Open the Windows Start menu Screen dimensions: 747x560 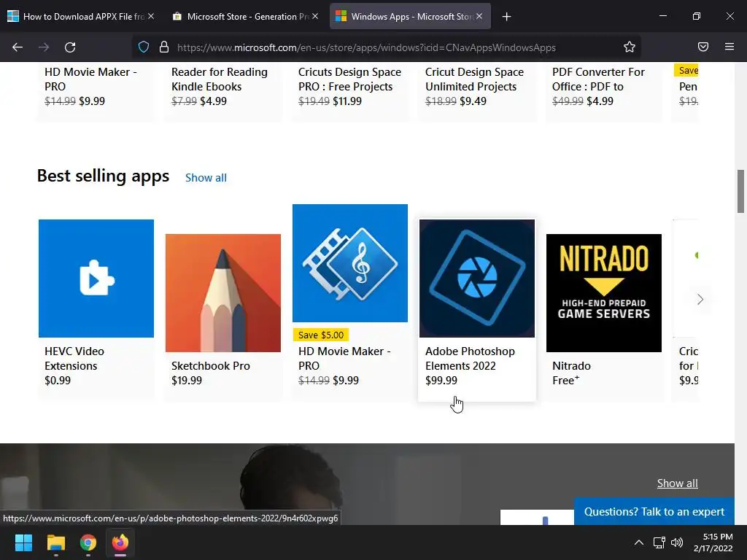[23, 542]
